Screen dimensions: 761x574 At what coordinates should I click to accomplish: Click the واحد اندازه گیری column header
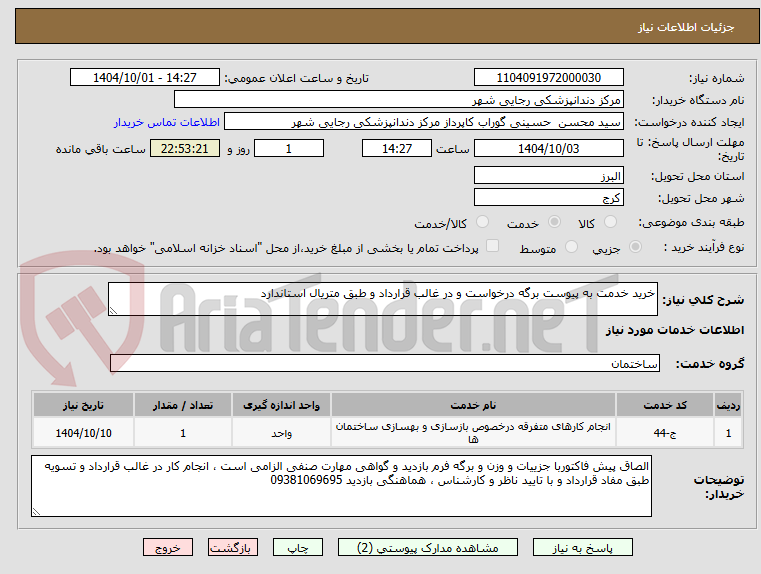[x=281, y=405]
